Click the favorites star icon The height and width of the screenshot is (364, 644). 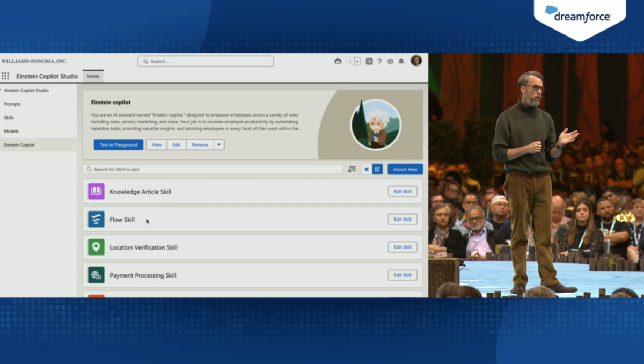[x=350, y=61]
